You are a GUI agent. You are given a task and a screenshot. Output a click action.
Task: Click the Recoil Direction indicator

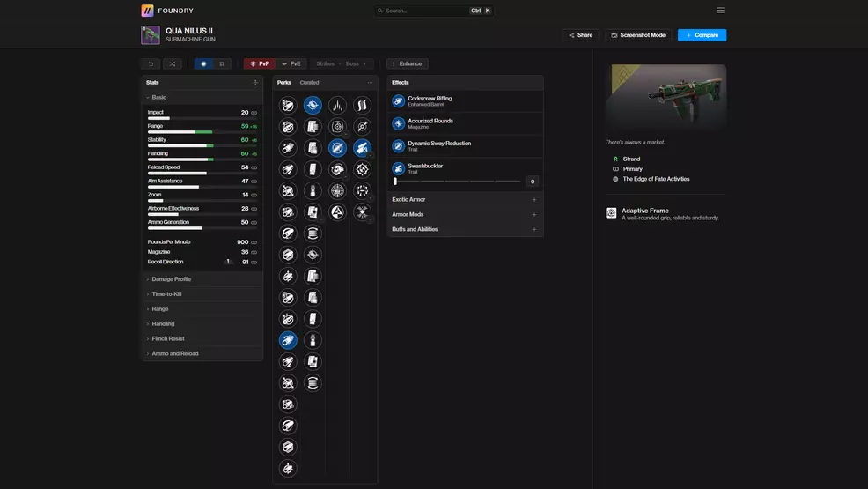click(x=228, y=262)
